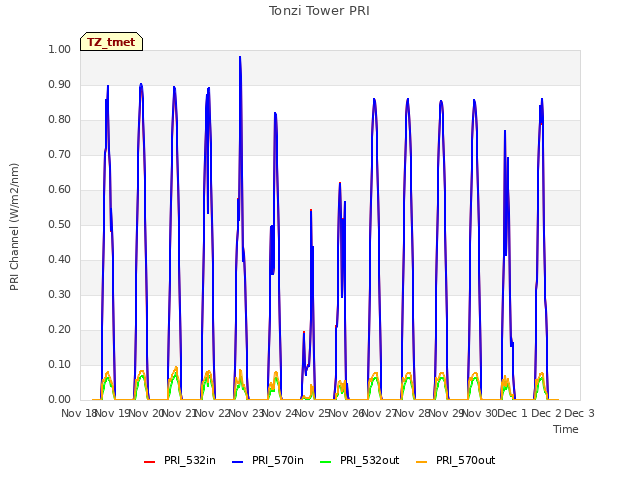640x480 pixels.
Task: Click the 0.90 y-axis tick label
Action: point(60,84)
